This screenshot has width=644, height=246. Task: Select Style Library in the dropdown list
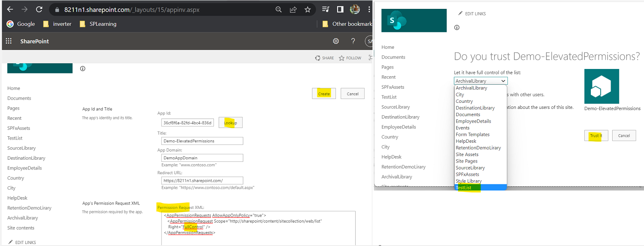pos(480,181)
